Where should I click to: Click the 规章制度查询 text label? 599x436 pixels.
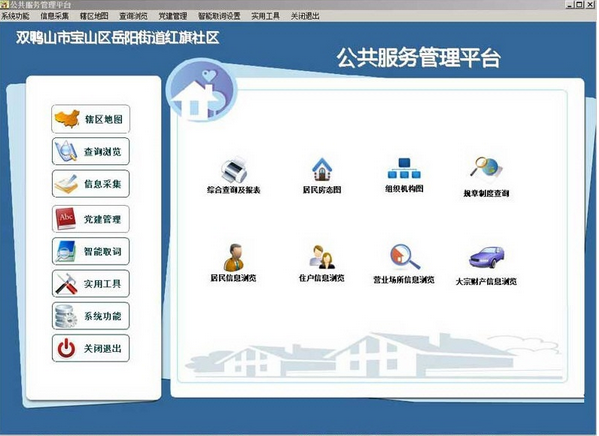(x=486, y=193)
